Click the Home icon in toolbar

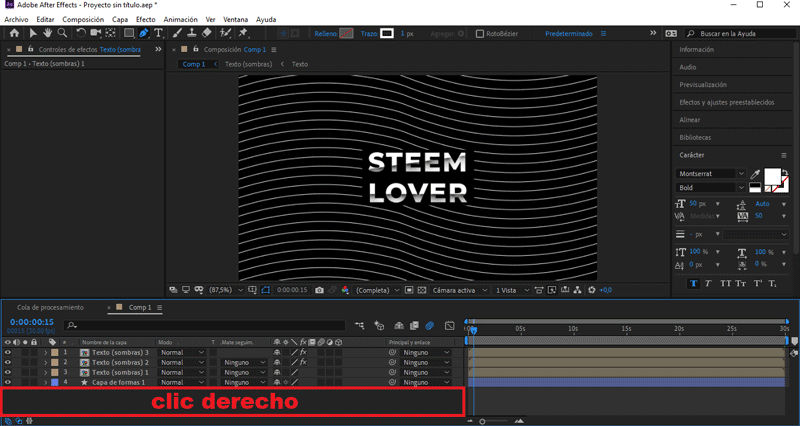pos(12,33)
